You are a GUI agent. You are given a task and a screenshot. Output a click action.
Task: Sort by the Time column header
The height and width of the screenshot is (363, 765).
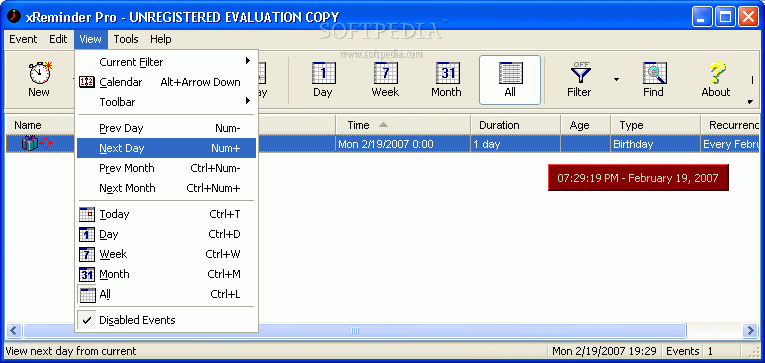coord(403,125)
